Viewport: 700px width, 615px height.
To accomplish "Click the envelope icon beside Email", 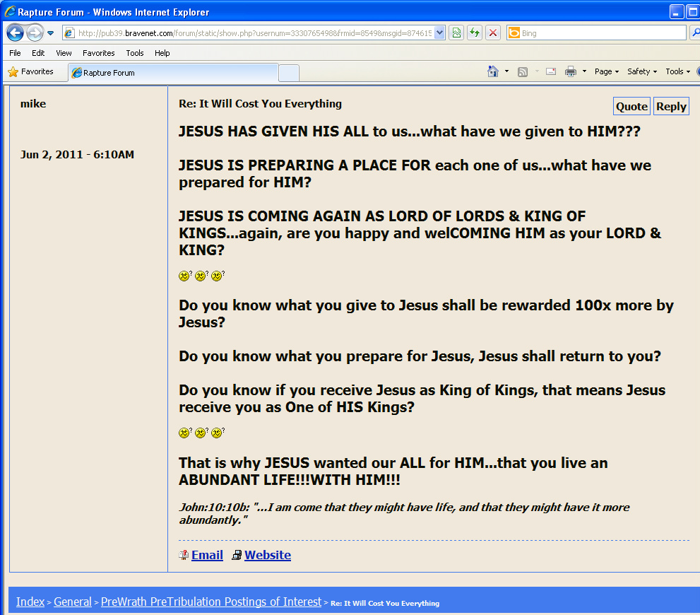I will coord(184,555).
